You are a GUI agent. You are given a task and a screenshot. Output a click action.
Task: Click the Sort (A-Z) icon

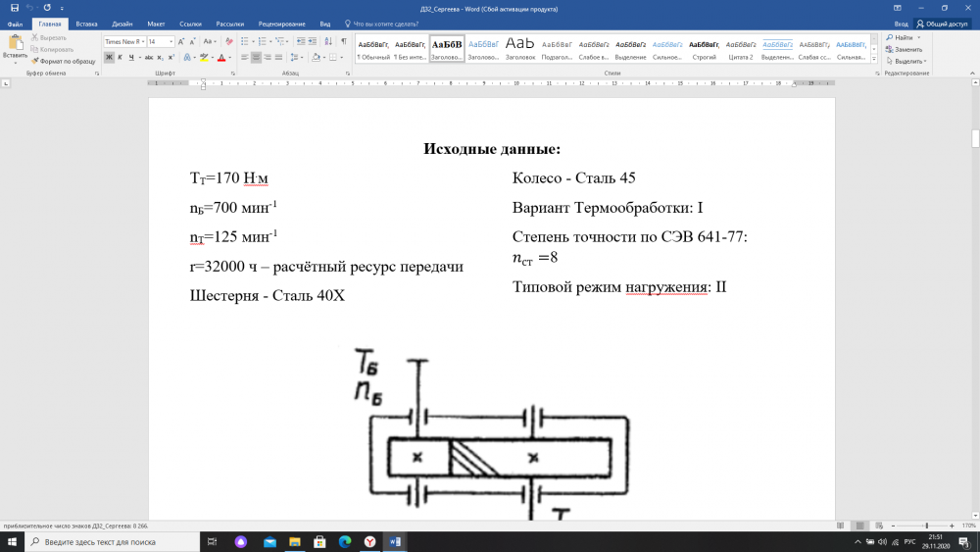click(x=328, y=42)
